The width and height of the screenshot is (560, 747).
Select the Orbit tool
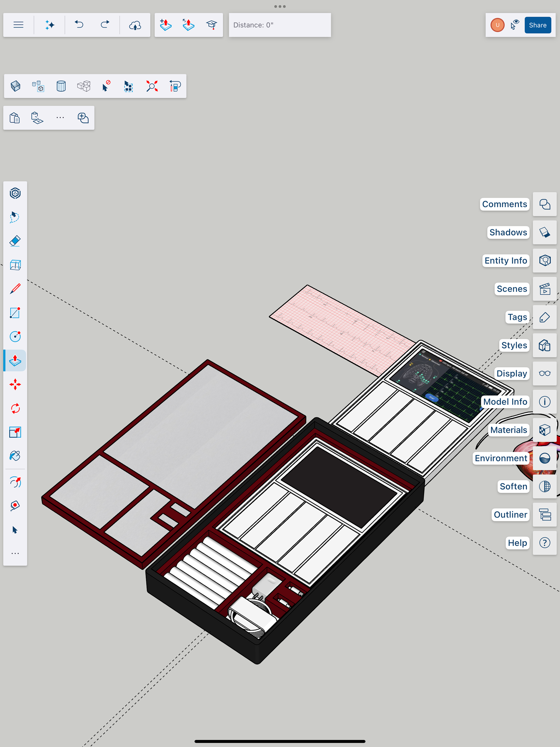pos(15,482)
